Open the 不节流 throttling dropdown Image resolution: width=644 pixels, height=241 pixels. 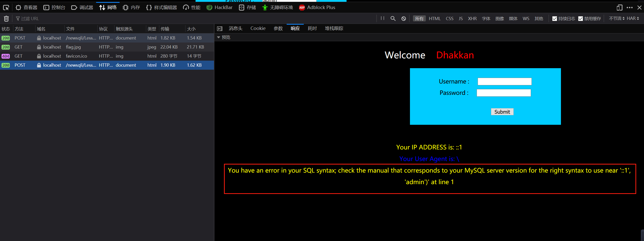click(x=617, y=18)
